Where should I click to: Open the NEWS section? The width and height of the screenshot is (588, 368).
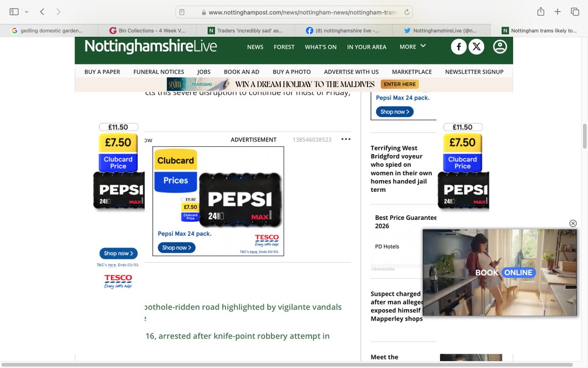[x=255, y=47]
